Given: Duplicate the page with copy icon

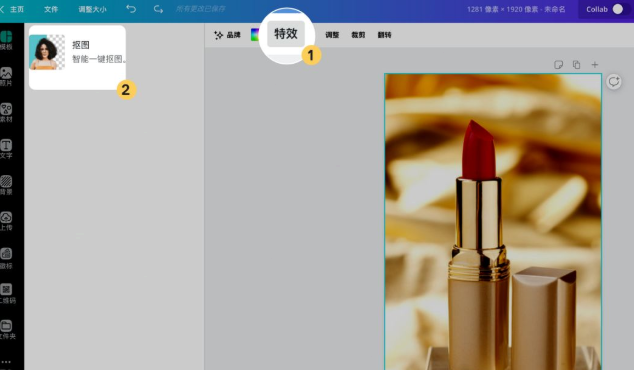Looking at the screenshot, I should [577, 65].
